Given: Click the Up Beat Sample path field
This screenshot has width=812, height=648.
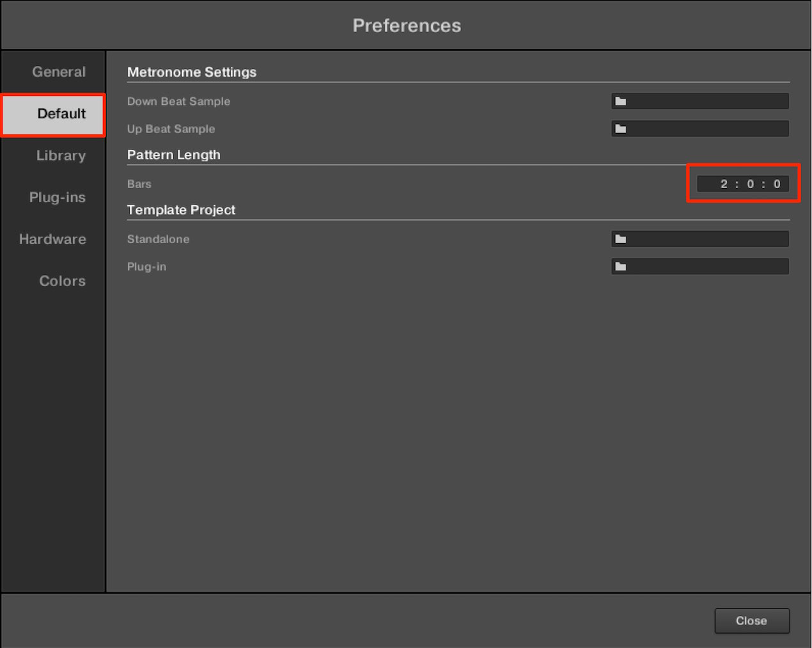Looking at the screenshot, I should (700, 129).
